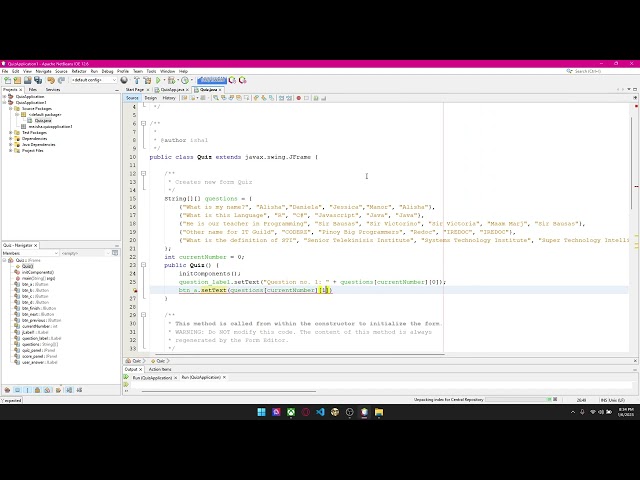The image size is (640, 480).
Task: Collapse the QuizApplication1 project node
Action: tap(5, 103)
